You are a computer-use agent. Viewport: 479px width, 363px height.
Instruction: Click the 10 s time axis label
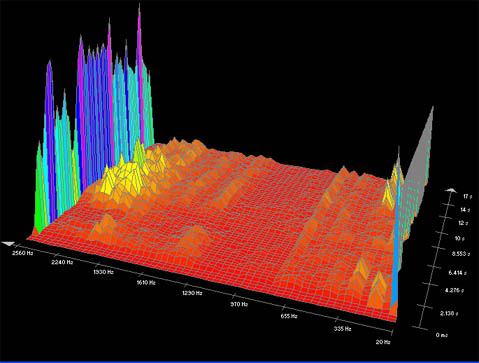coord(460,238)
